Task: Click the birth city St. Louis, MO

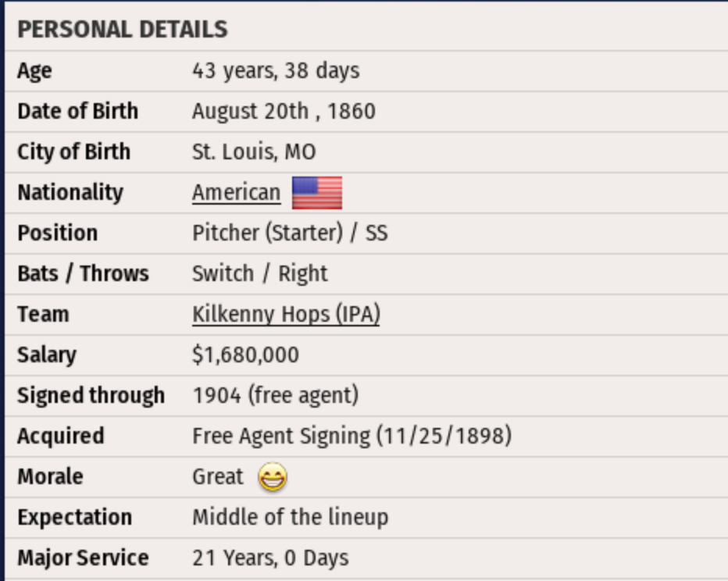Action: (254, 152)
